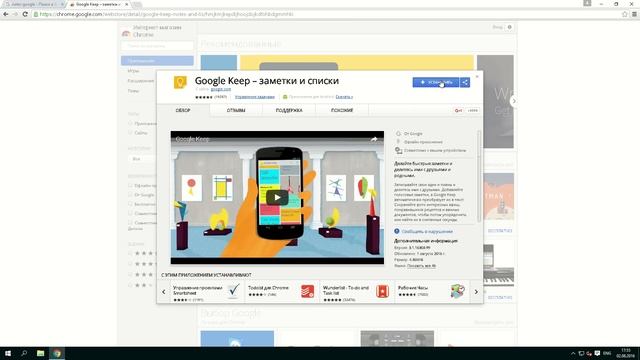Click the green Android icon
This screenshot has height=360, width=640.
click(x=285, y=97)
